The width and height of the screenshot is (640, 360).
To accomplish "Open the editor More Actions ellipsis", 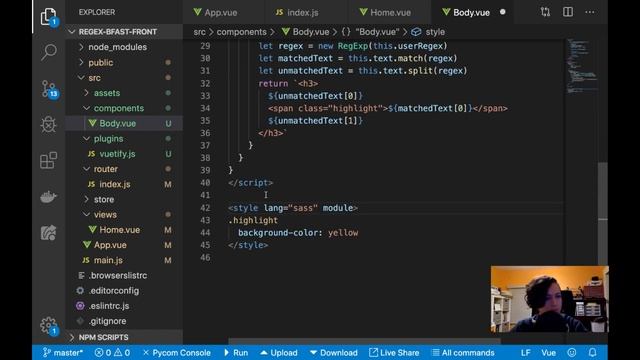I will point(590,12).
